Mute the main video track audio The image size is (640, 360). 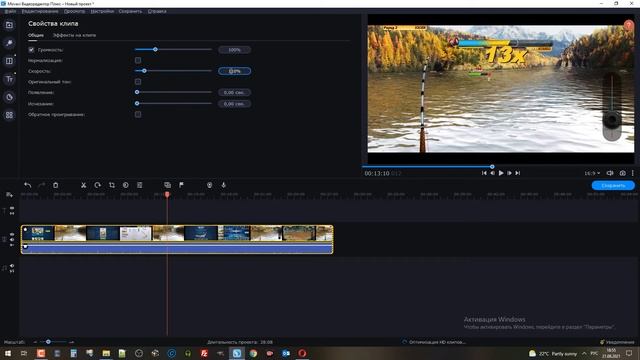12,240
